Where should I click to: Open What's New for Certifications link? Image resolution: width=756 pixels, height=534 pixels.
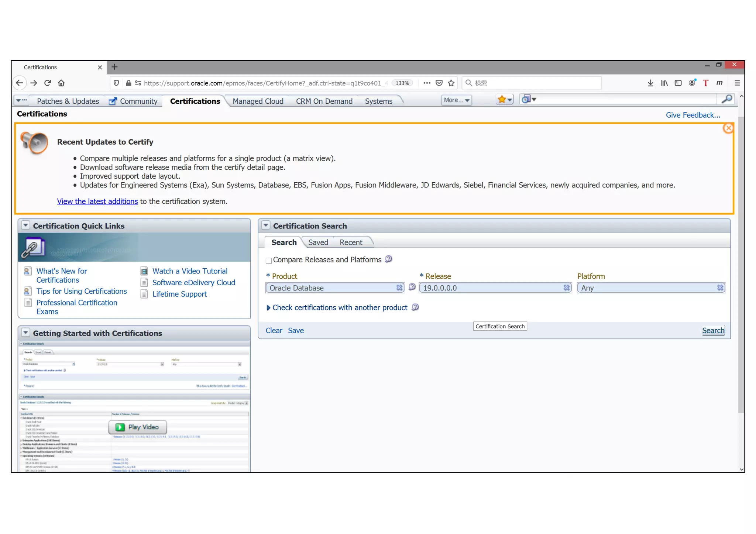click(x=62, y=276)
